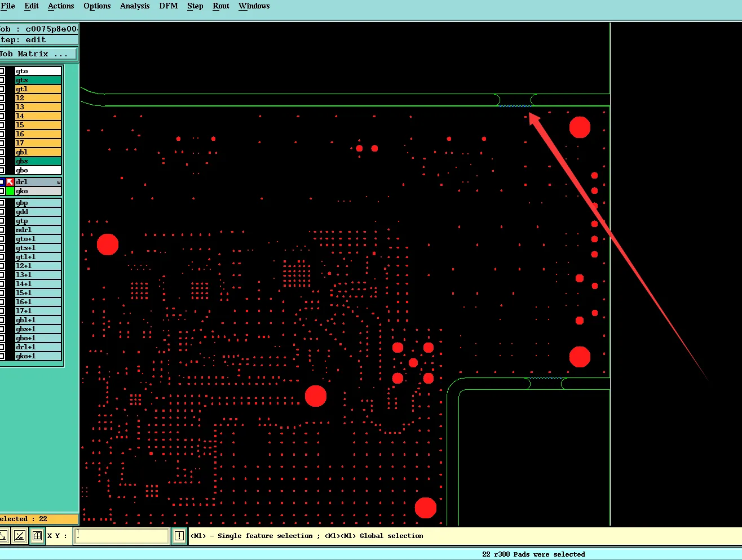Screen dimensions: 742x560
Task: Select the gtp layer row
Action: (38, 221)
